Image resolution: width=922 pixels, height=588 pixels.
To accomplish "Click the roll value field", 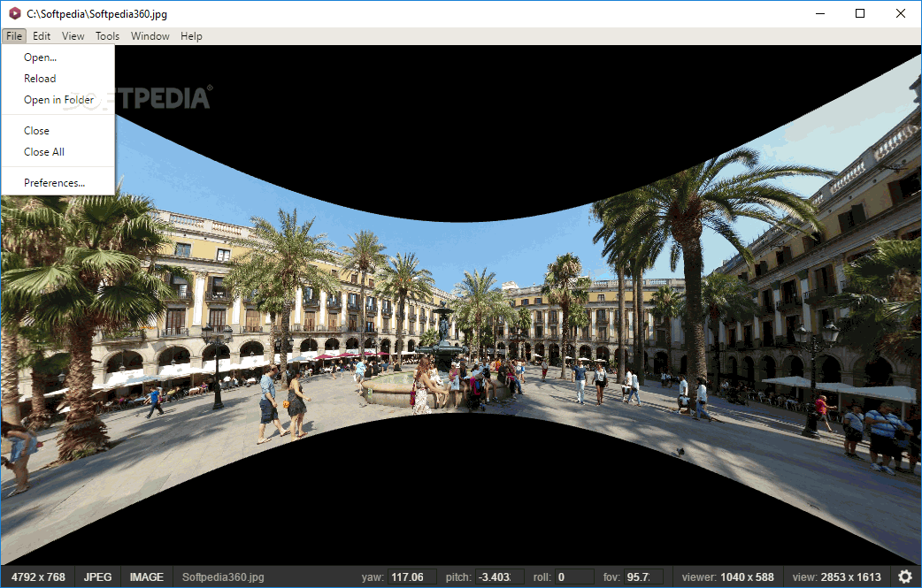I will 574,577.
